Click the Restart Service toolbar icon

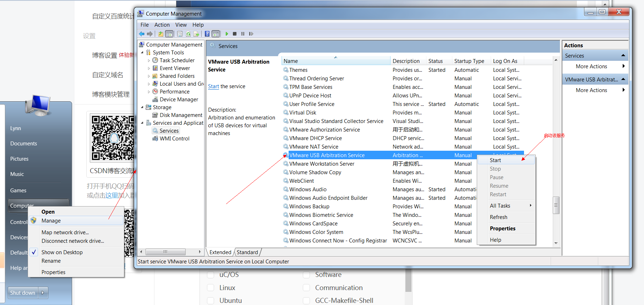(251, 34)
